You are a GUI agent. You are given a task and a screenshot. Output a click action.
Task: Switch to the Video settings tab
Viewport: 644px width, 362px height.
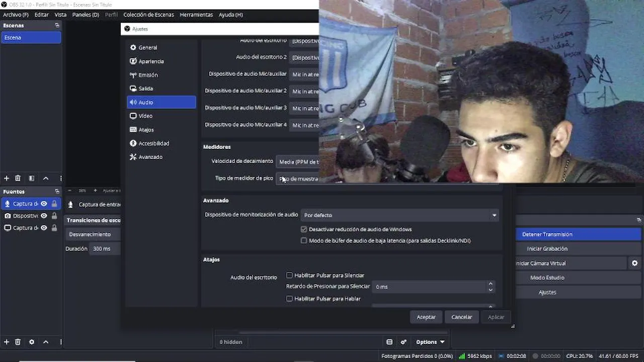[x=162, y=116]
